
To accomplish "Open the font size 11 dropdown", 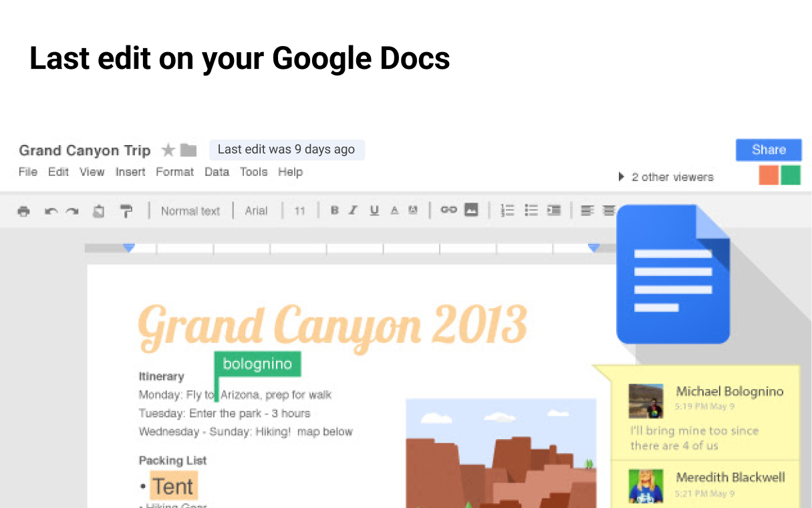I will (x=300, y=211).
